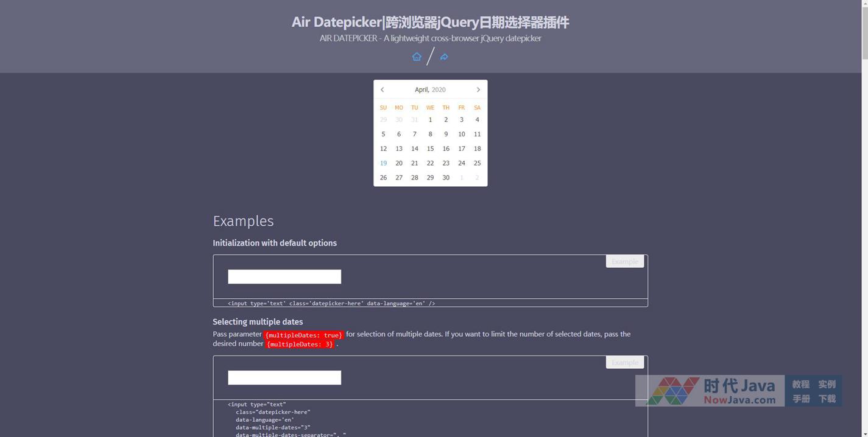The image size is (868, 437).
Task: Focus the default options datepicker input
Action: point(284,277)
